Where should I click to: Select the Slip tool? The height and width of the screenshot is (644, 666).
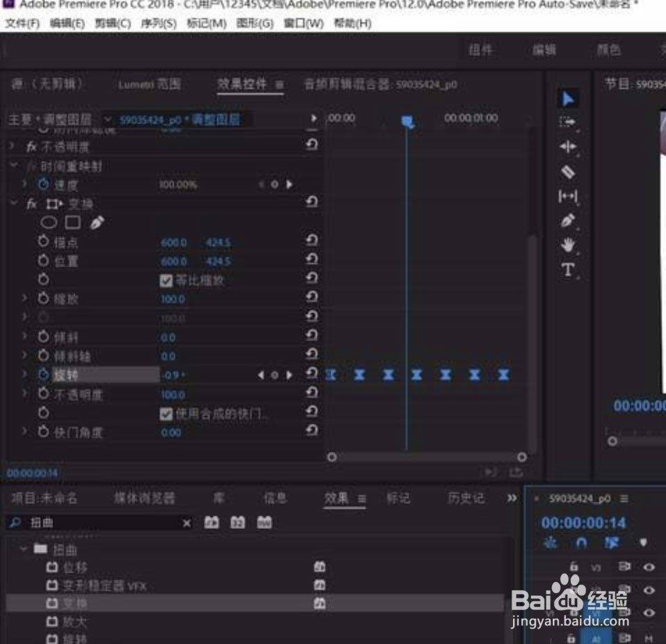pos(568,196)
